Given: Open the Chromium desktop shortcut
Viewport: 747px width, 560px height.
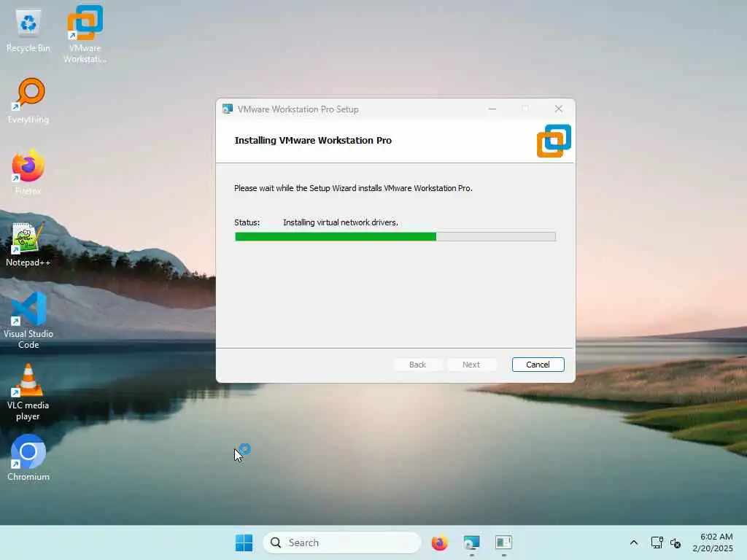Looking at the screenshot, I should click(28, 458).
